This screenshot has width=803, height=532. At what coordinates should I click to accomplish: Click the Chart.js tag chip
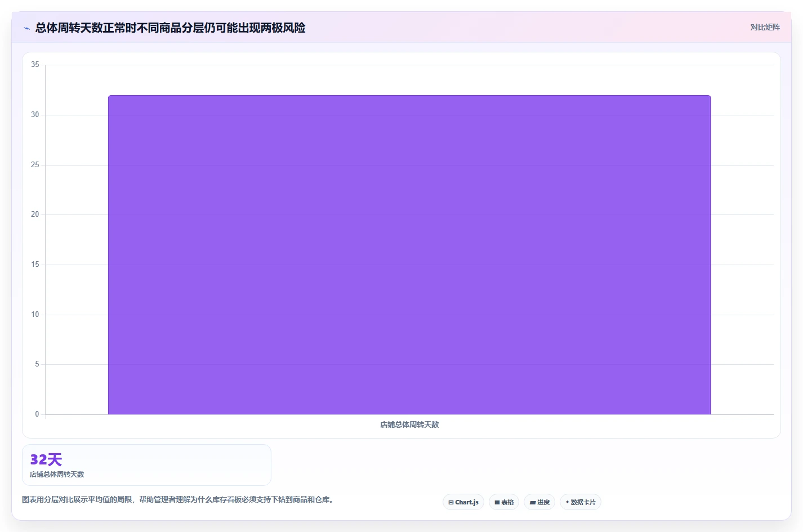463,502
